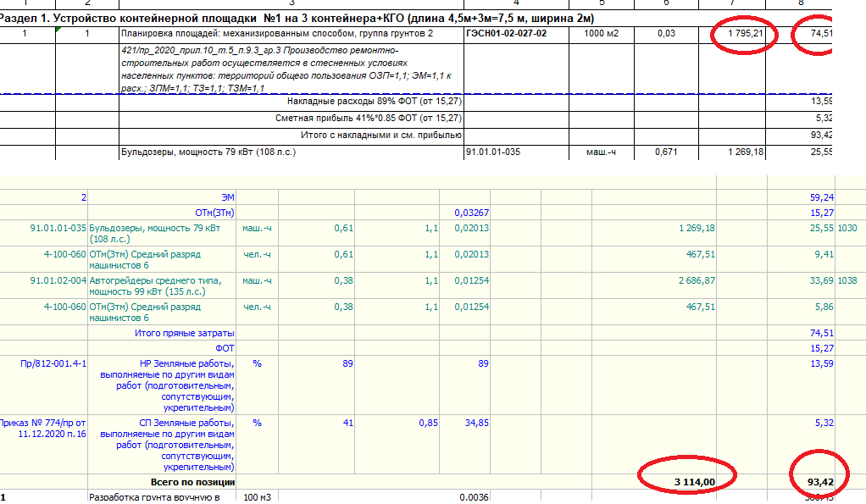Click the code cell ГЭСН01-02-027-02
The image size is (866, 504).
pos(506,34)
